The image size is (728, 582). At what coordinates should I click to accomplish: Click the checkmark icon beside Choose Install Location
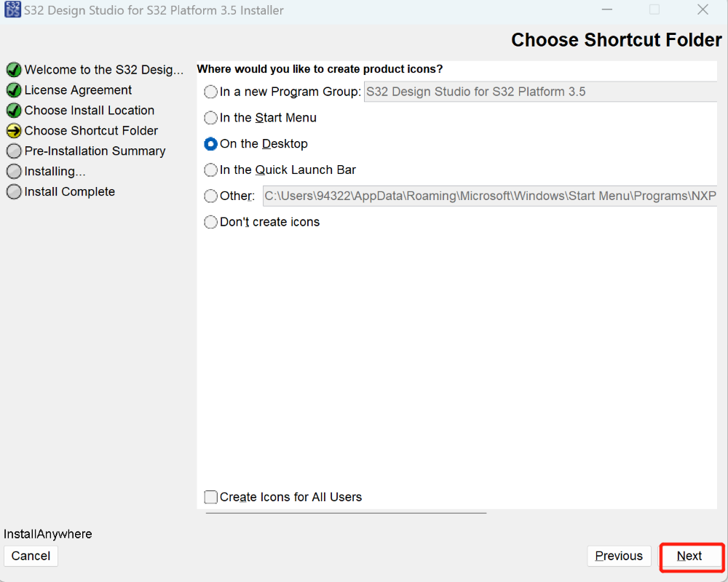14,111
